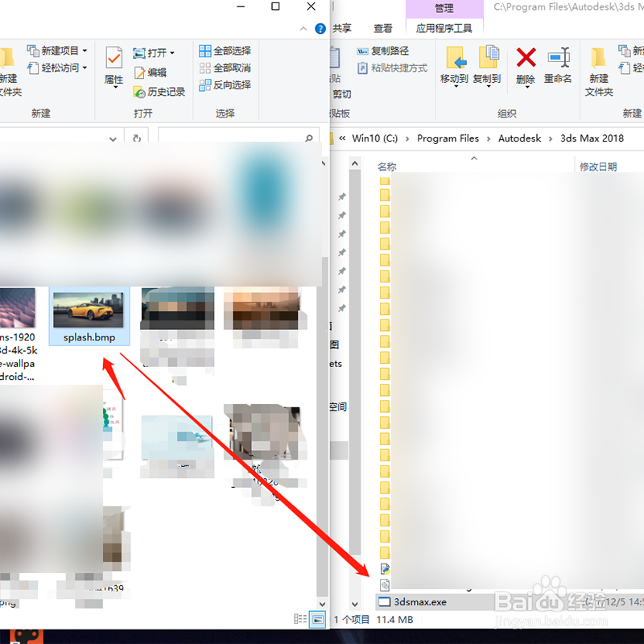644x644 pixels.
Task: Click 粘贴快捷方式 (Paste shortcut) in right window
Action: pos(392,68)
